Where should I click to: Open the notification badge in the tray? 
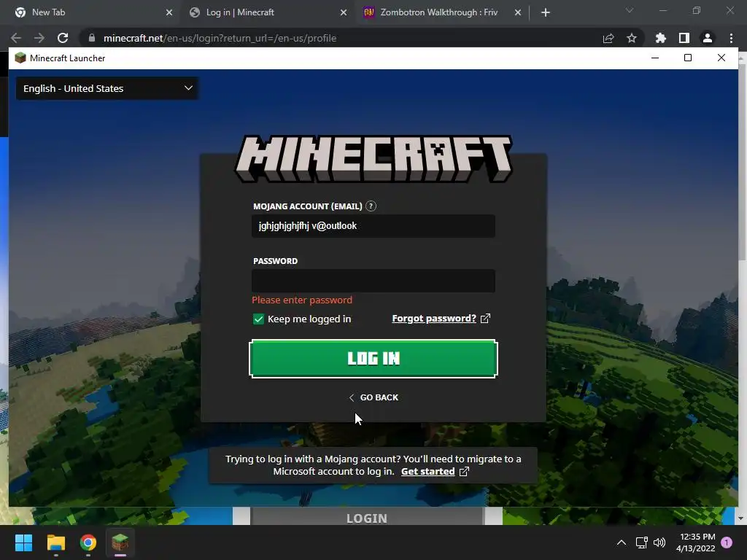click(727, 542)
